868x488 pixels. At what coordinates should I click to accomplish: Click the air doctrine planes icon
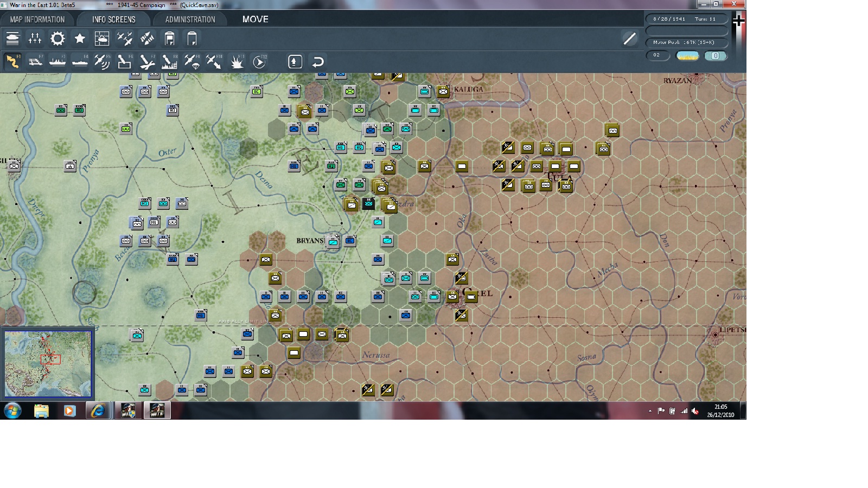[125, 38]
